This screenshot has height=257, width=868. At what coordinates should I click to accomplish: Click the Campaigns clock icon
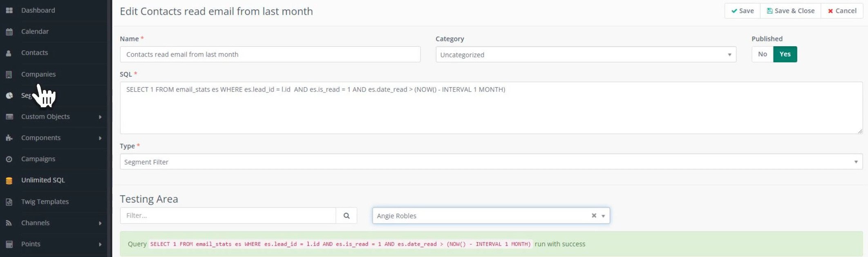[x=9, y=159]
